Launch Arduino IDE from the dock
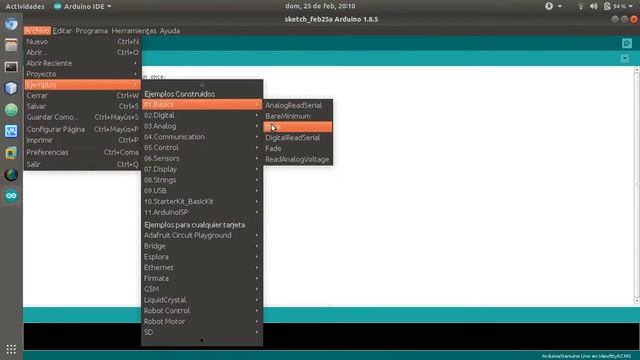 pyautogui.click(x=11, y=196)
